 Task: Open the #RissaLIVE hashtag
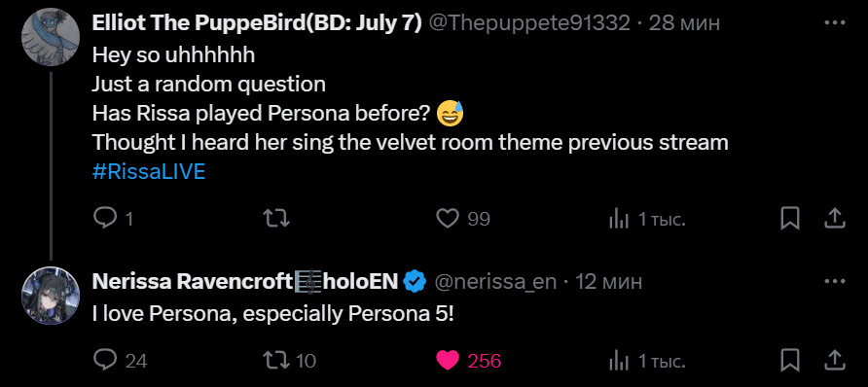pos(148,172)
